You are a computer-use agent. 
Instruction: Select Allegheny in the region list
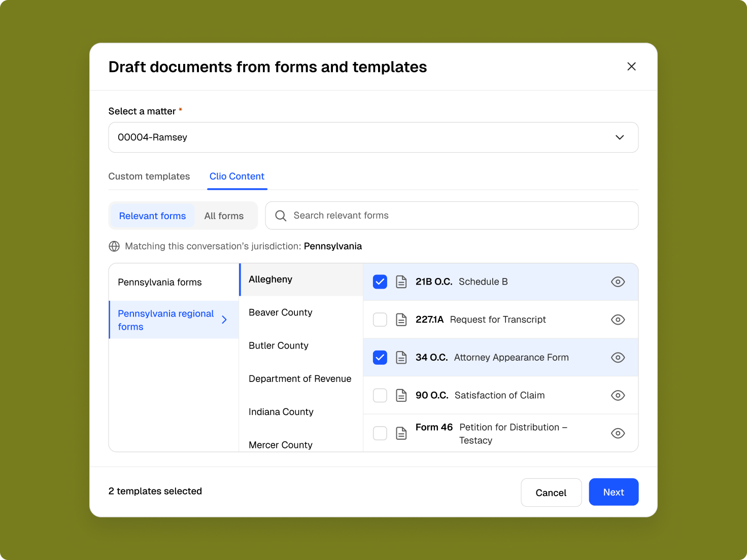[x=301, y=279]
